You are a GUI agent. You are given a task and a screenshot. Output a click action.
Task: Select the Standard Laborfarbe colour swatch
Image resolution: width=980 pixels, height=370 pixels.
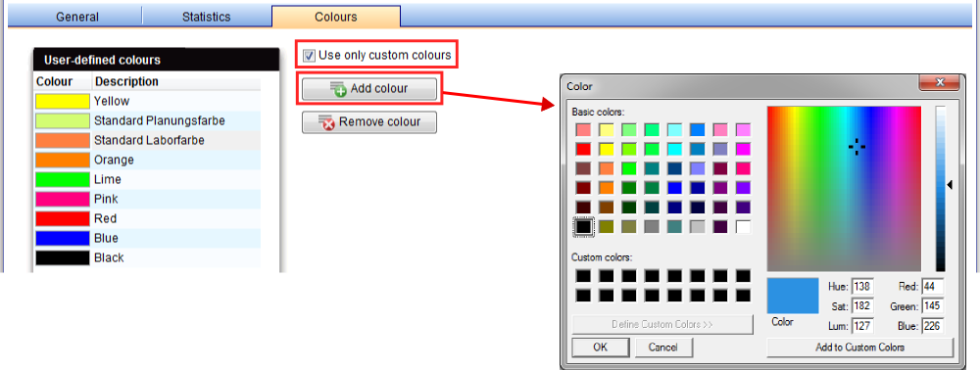click(63, 140)
